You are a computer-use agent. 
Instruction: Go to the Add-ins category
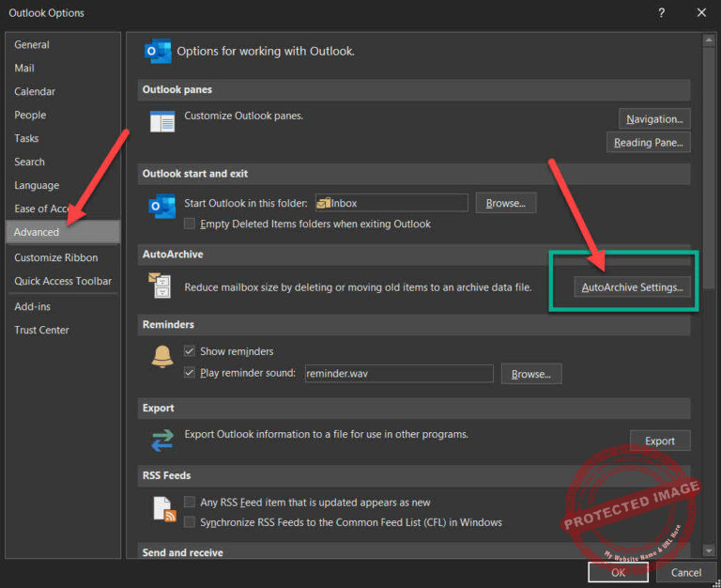pos(63,306)
